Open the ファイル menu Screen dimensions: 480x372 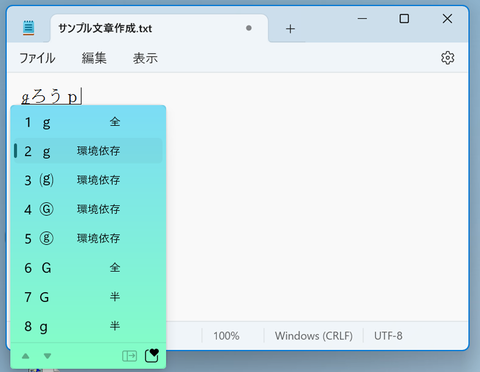click(x=37, y=58)
